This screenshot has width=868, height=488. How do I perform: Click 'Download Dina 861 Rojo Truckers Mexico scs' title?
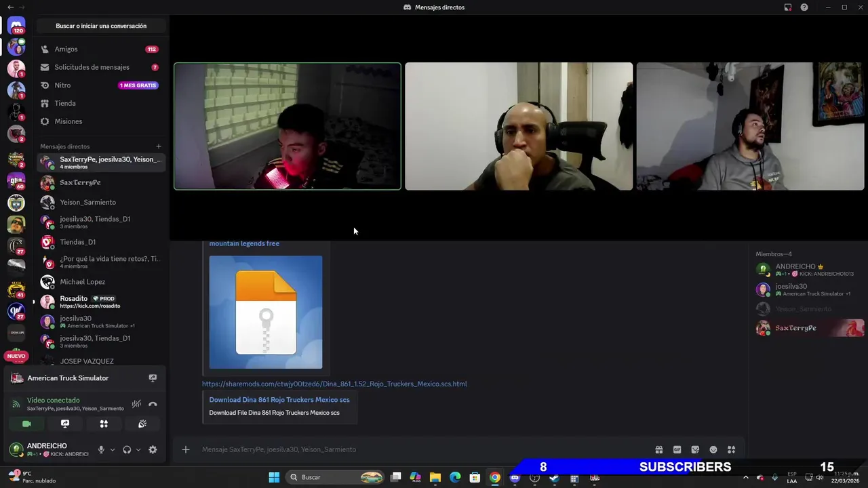tap(279, 400)
